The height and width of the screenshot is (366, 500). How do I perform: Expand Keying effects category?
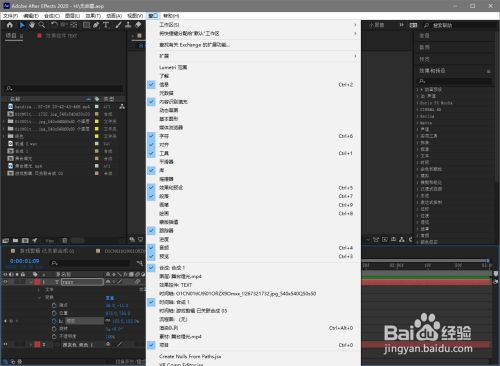coord(417,116)
